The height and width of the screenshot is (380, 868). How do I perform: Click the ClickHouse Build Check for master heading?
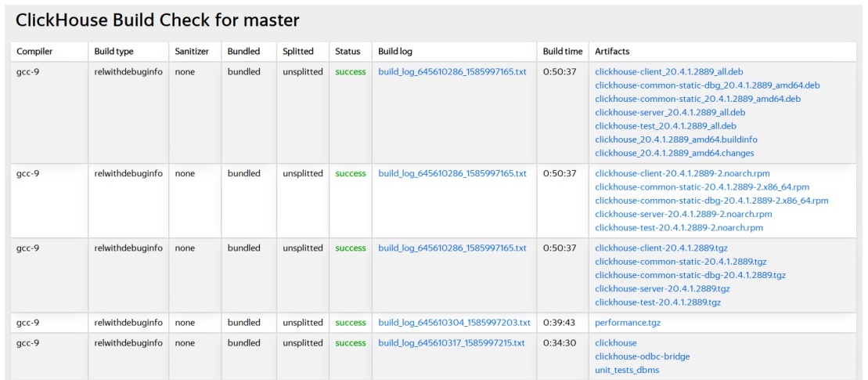(157, 20)
